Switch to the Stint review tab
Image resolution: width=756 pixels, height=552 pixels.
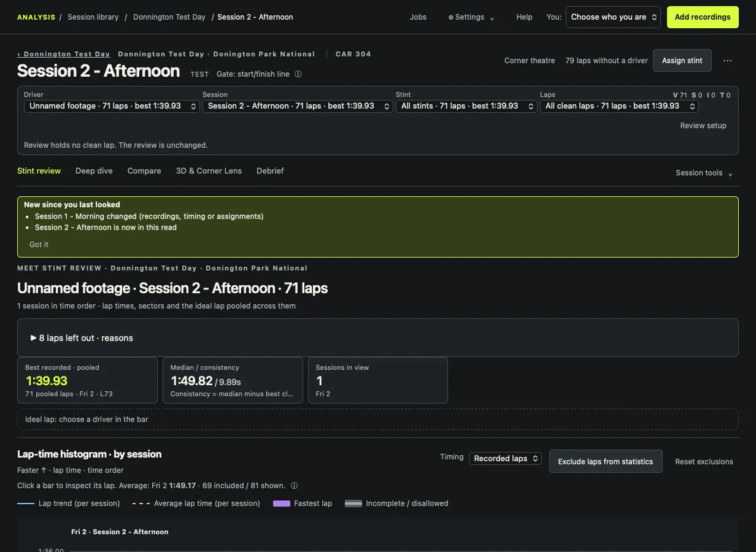(39, 171)
